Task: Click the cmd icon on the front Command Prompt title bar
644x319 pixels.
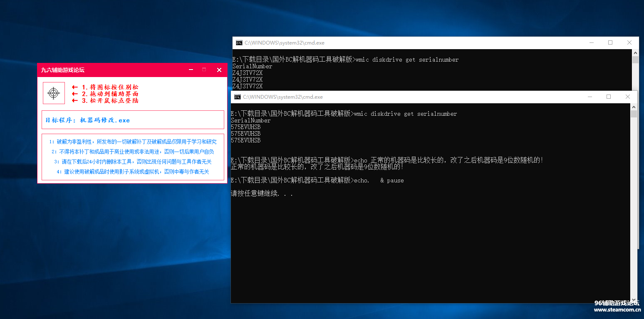Action: (x=237, y=97)
